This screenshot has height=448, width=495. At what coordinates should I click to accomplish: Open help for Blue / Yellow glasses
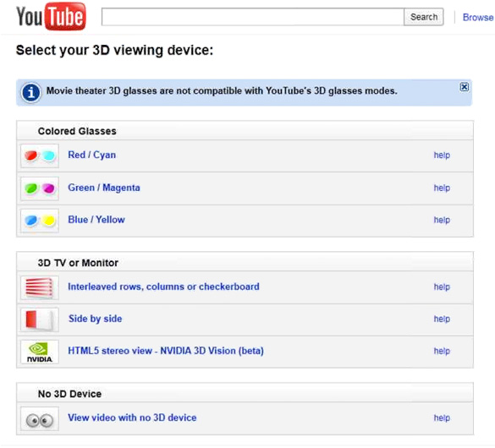(x=442, y=220)
